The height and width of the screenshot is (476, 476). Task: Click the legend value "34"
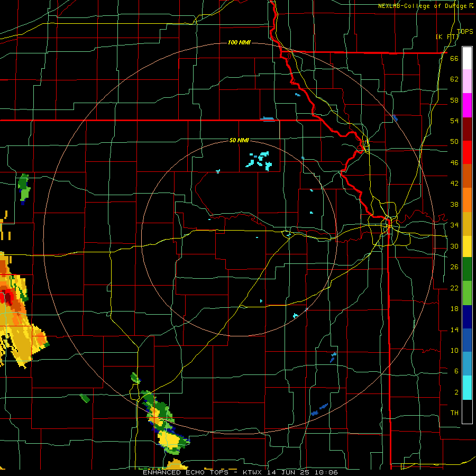click(x=454, y=225)
